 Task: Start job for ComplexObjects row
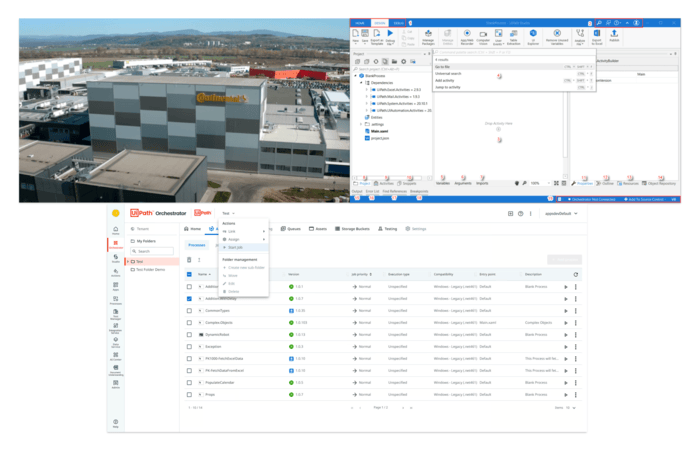point(566,322)
